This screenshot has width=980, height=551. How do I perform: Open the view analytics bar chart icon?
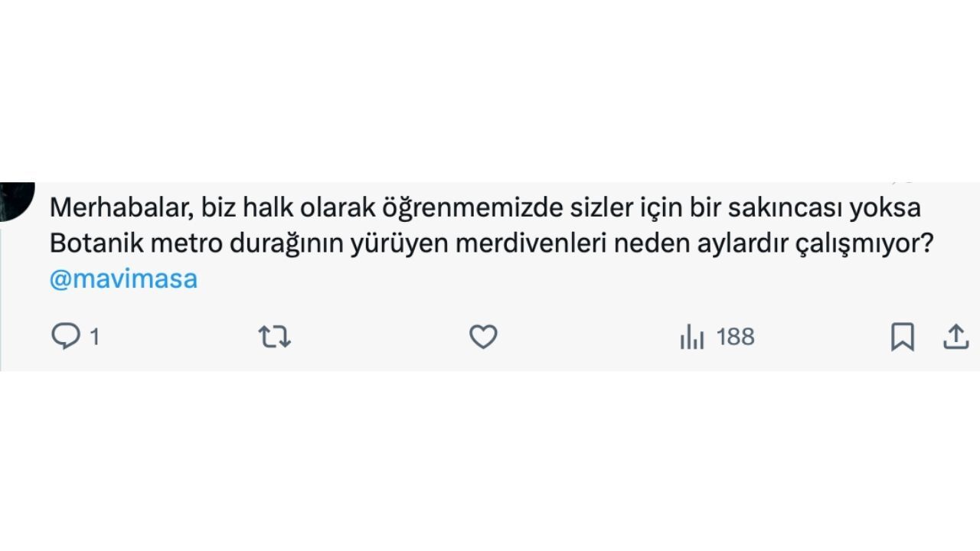tap(691, 337)
